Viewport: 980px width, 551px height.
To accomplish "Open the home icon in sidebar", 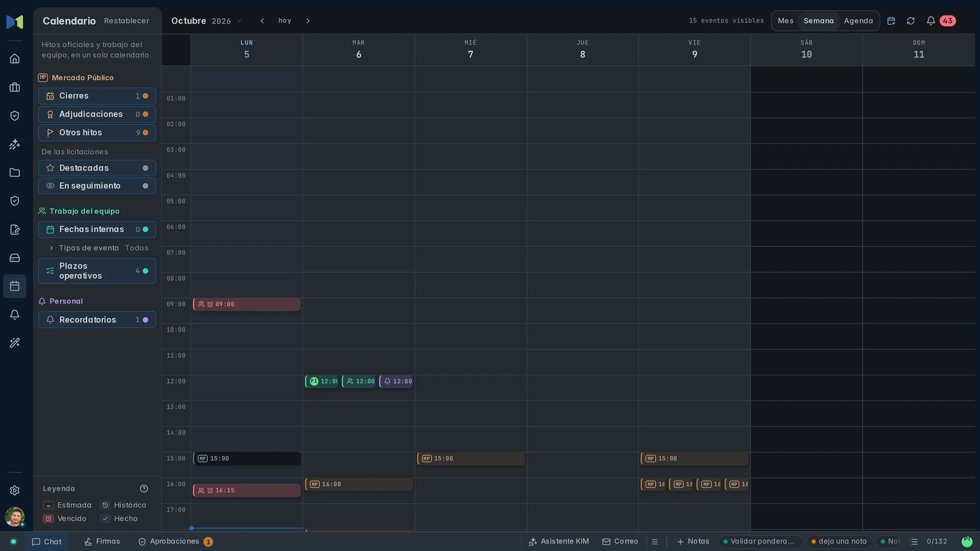I will point(15,59).
